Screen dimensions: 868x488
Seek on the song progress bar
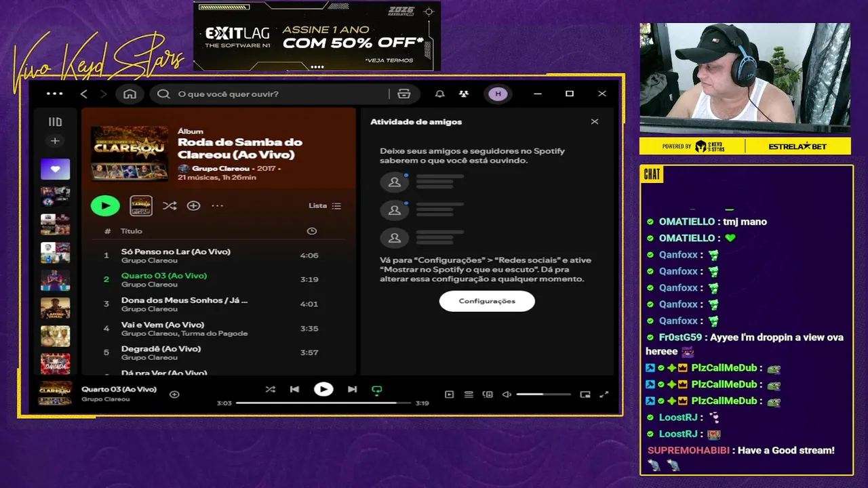tap(323, 403)
